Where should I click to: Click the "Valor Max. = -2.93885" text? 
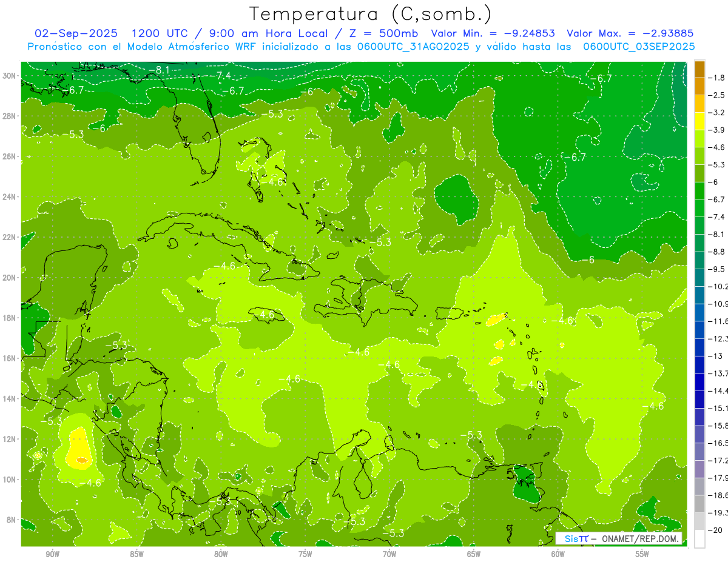[x=630, y=33]
